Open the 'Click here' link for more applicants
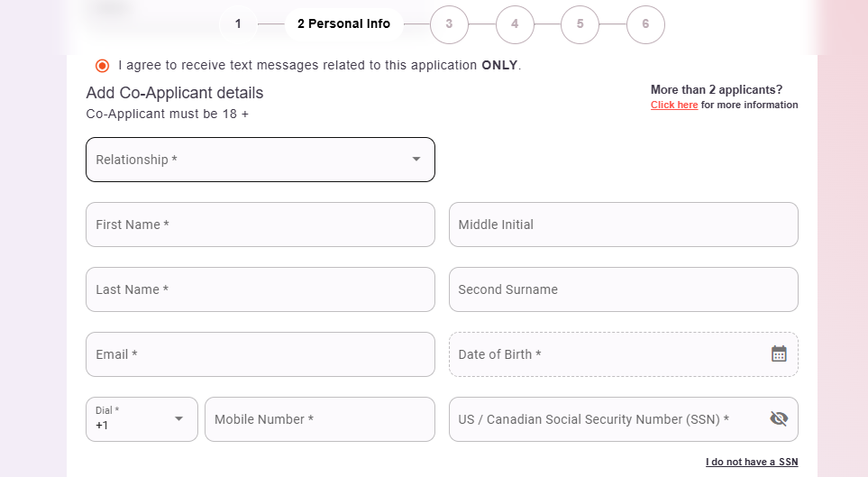This screenshot has width=868, height=477. [674, 105]
